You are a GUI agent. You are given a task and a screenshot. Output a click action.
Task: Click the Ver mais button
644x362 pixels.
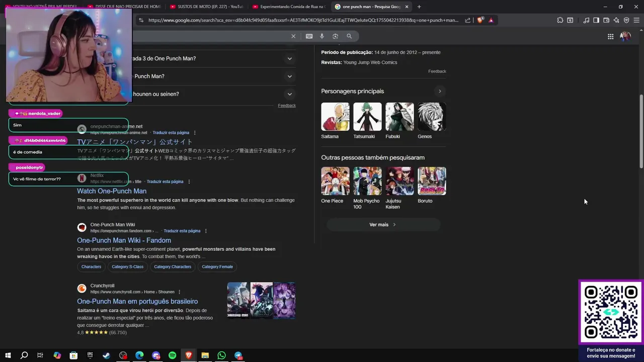pyautogui.click(x=383, y=225)
